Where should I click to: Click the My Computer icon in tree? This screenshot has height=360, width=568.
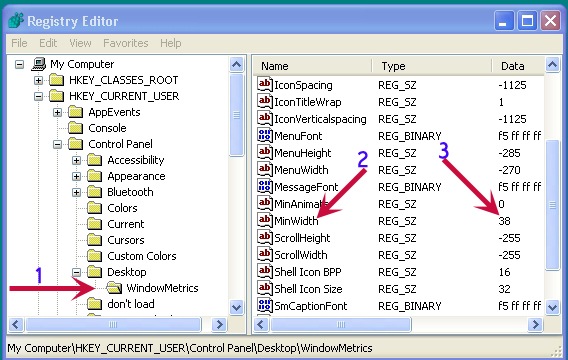coord(39,64)
